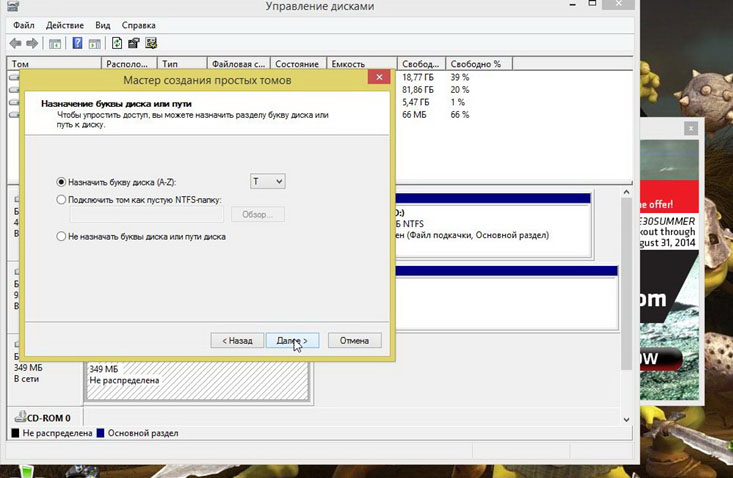
Task: Sort by the Свобод... column header
Action: 421,64
